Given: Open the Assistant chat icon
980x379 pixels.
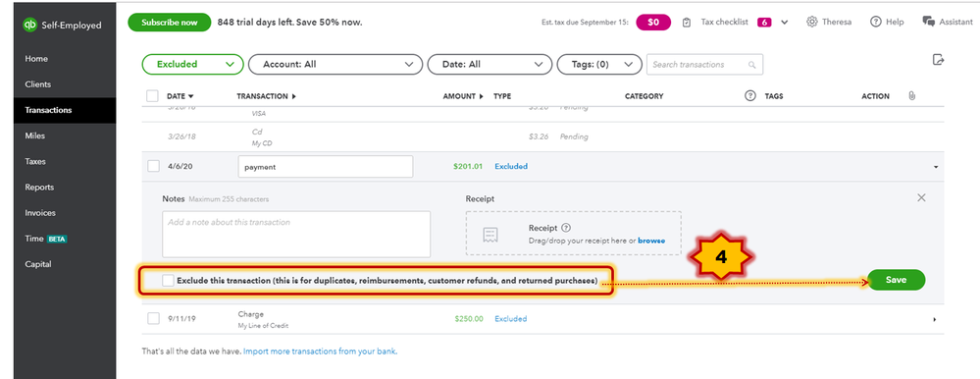Looking at the screenshot, I should coord(928,22).
